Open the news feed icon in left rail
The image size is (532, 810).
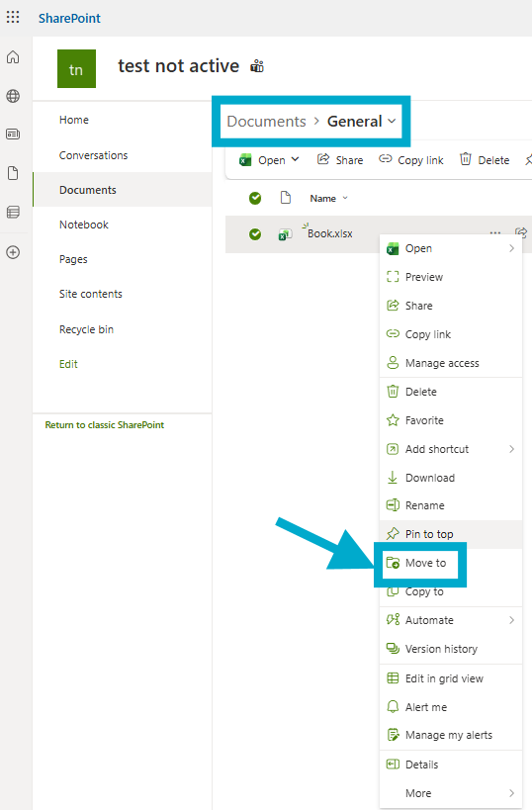click(13, 135)
